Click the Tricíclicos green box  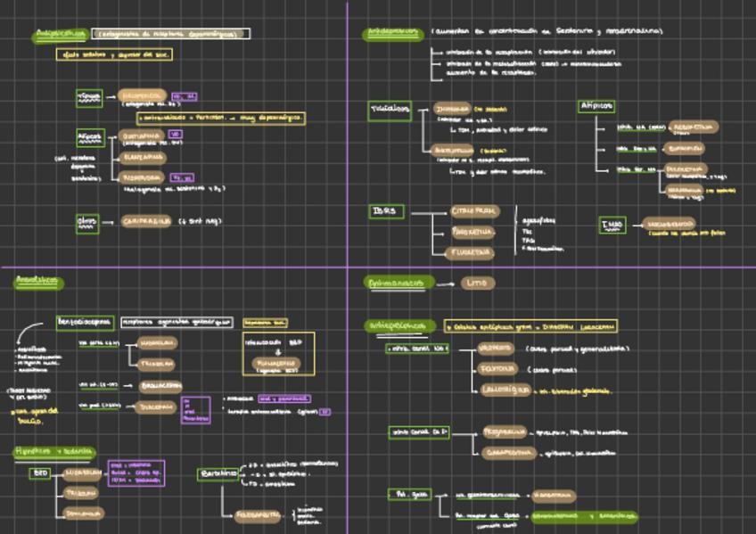click(x=390, y=111)
